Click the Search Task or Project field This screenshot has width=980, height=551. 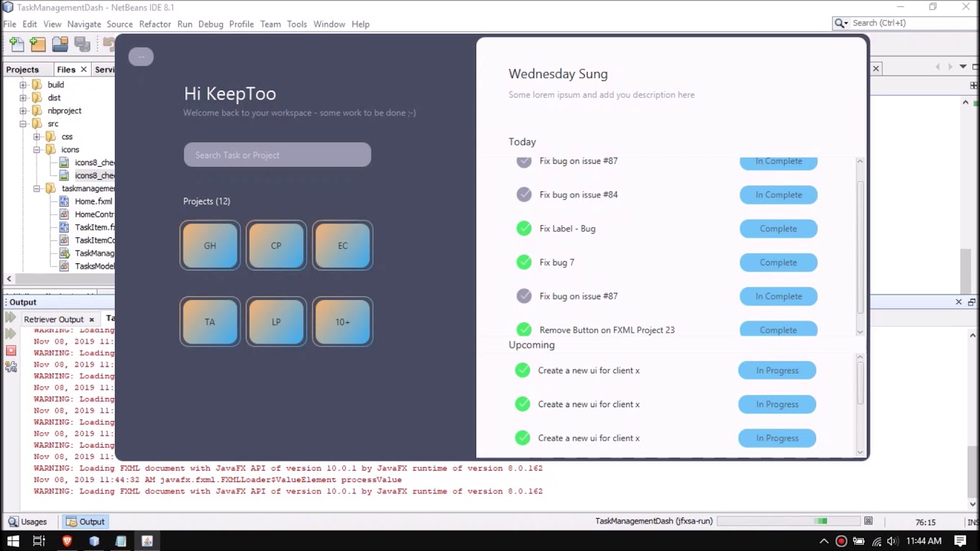(277, 155)
